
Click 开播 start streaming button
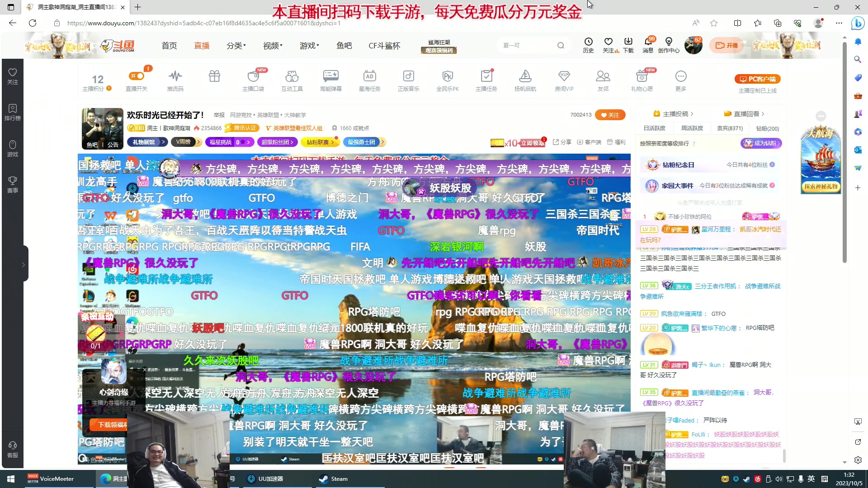727,45
